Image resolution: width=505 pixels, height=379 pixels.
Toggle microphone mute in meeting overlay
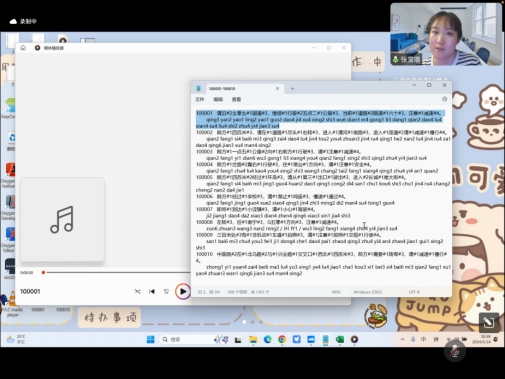pos(455,351)
